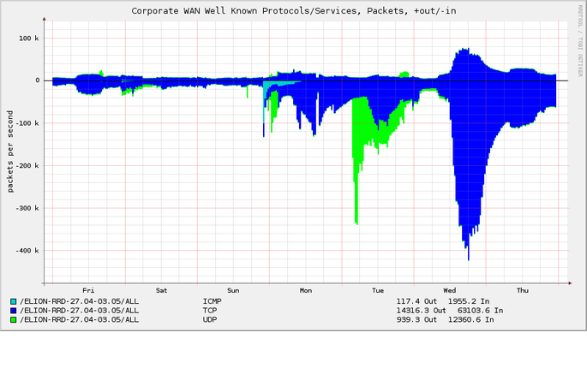Click the chart title Corporate WAN Well Known Protocols
Screen dimensions: 587x392
(294, 11)
